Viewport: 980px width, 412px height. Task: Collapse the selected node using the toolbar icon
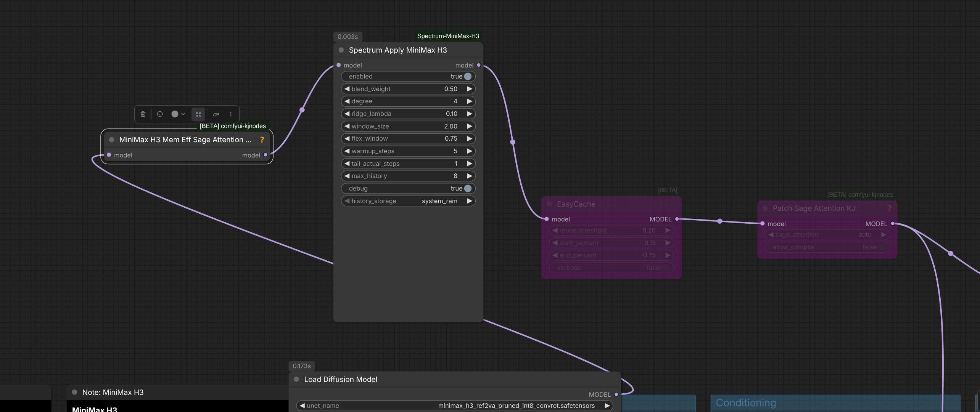[x=198, y=114]
